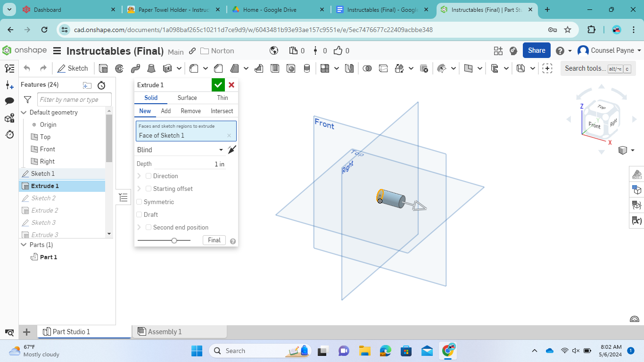
Task: Select the Extrude tool in toolbar
Action: click(103, 68)
